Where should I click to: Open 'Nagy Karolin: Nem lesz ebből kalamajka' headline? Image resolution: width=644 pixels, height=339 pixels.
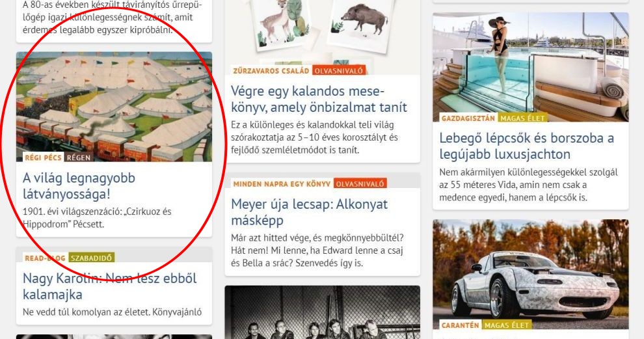point(110,286)
